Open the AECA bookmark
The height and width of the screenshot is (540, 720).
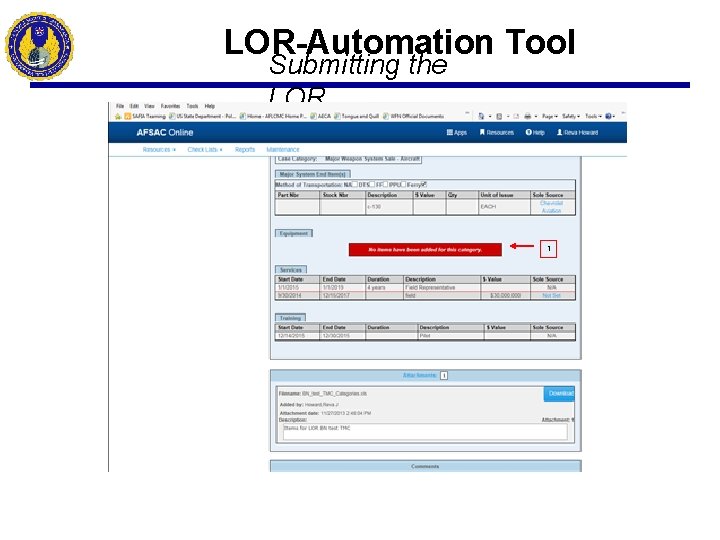pyautogui.click(x=321, y=116)
